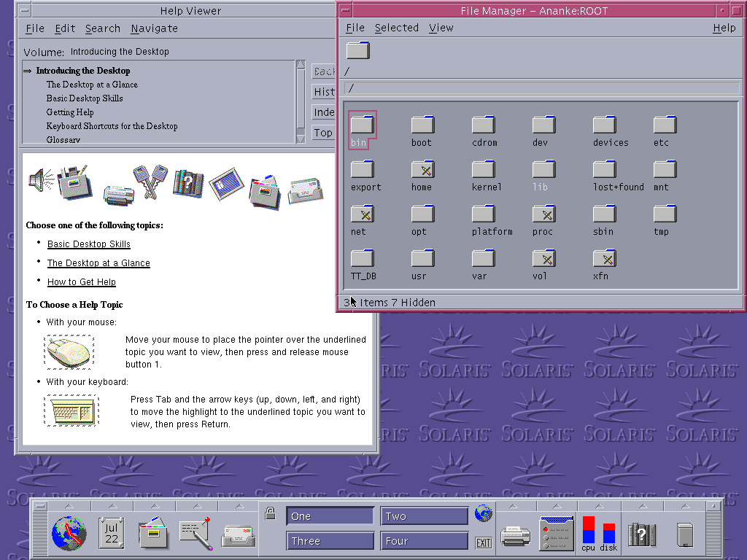Click the printer icon in front panel
This screenshot has width=747, height=560.
point(516,537)
